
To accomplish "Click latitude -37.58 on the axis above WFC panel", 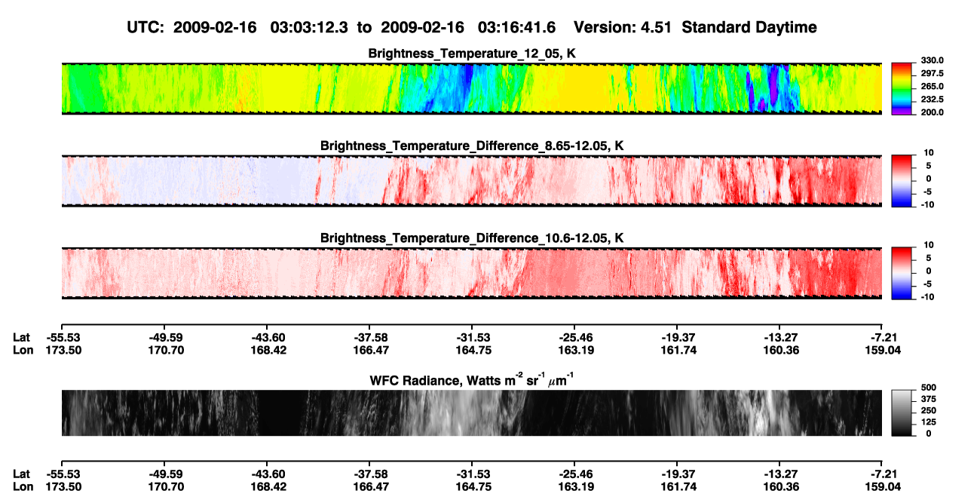I will [x=369, y=338].
